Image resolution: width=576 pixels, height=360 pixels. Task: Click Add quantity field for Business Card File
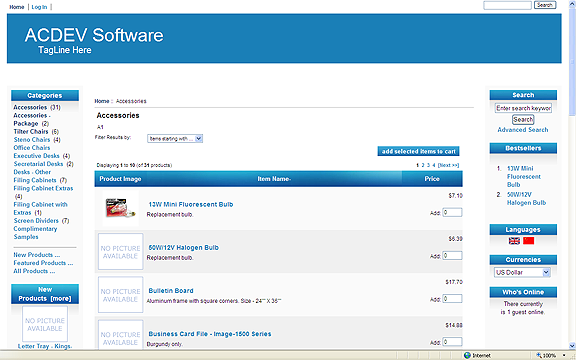452,342
